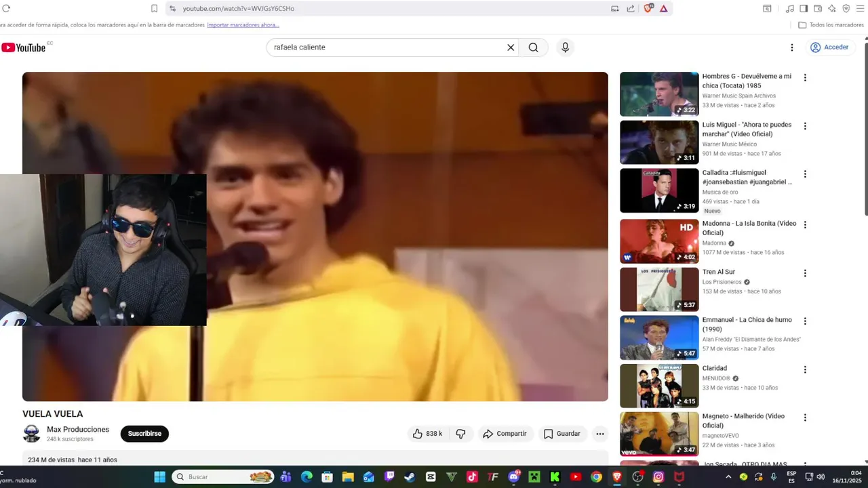Open Magneto Malherido video title

pyautogui.click(x=744, y=421)
